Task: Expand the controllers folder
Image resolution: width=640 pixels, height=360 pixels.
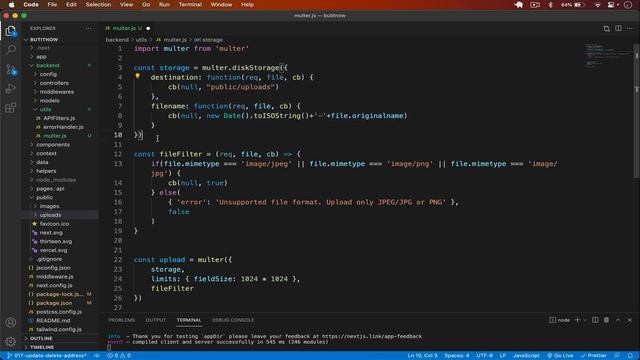Action: click(x=54, y=83)
